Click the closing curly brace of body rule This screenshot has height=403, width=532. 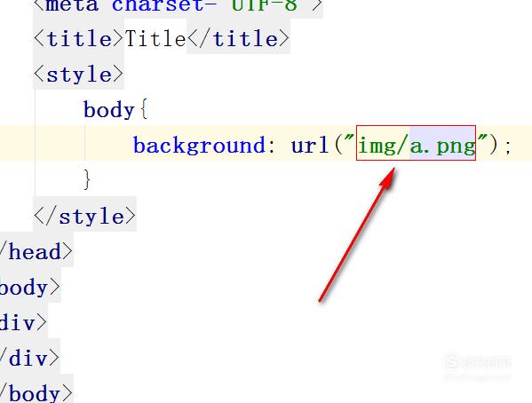pyautogui.click(x=87, y=179)
